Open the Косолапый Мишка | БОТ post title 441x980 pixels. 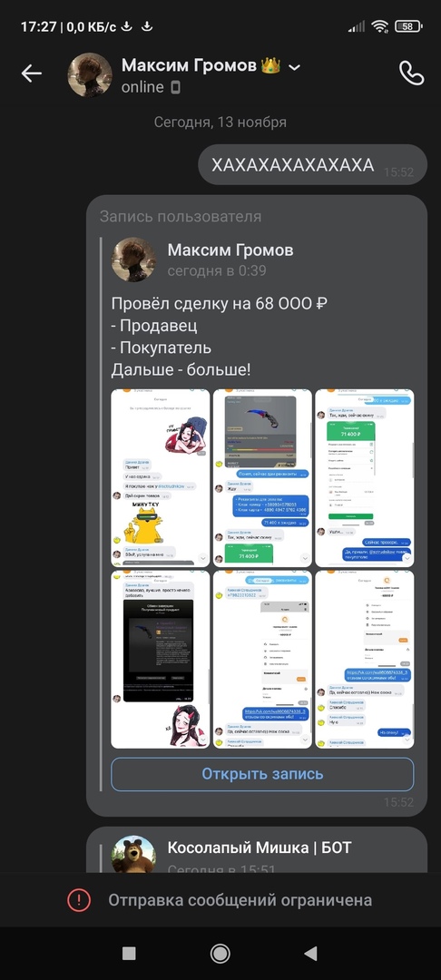tap(260, 848)
